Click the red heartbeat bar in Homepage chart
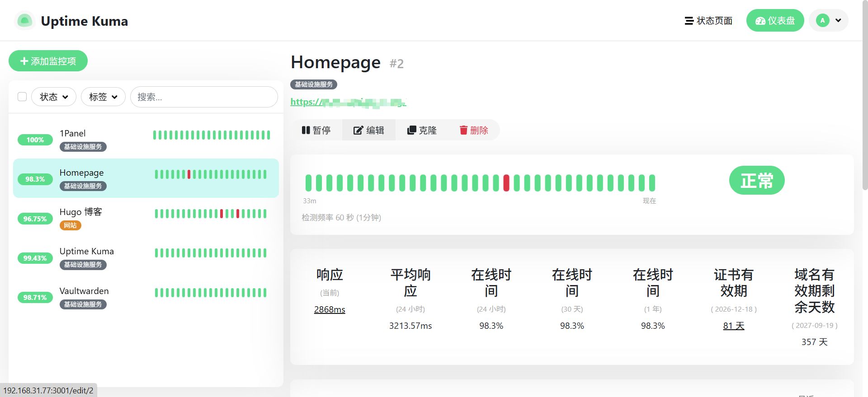Viewport: 868px width, 397px height. coord(506,183)
